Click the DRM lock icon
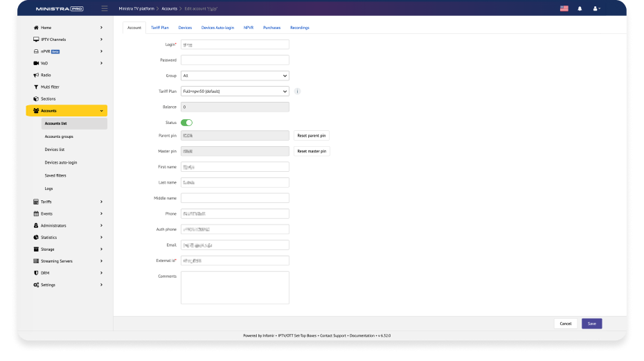 36,273
